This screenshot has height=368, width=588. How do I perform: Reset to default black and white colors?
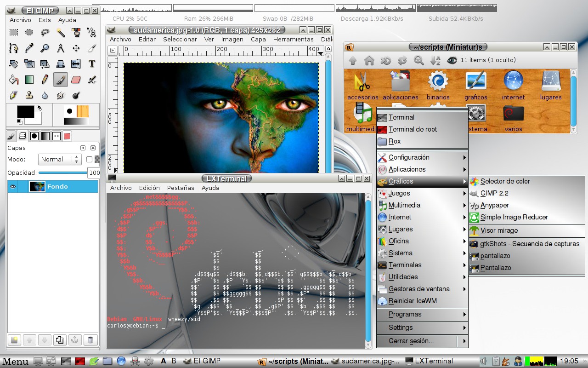pyautogui.click(x=19, y=121)
